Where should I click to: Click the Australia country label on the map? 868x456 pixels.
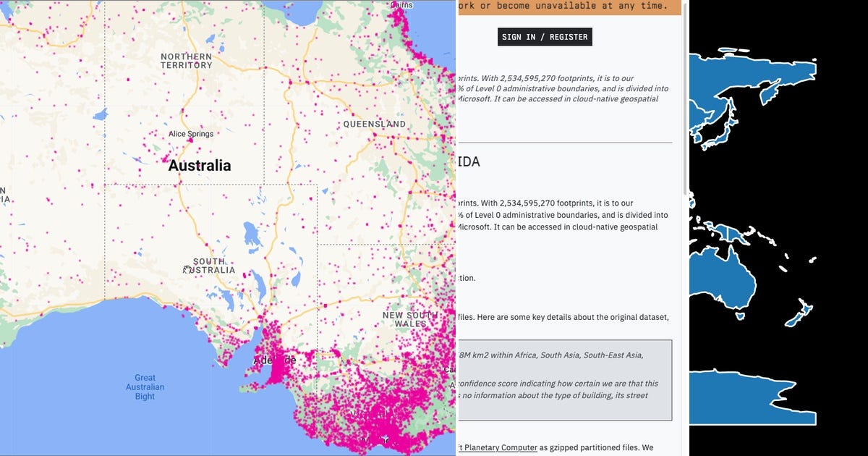[x=199, y=165]
